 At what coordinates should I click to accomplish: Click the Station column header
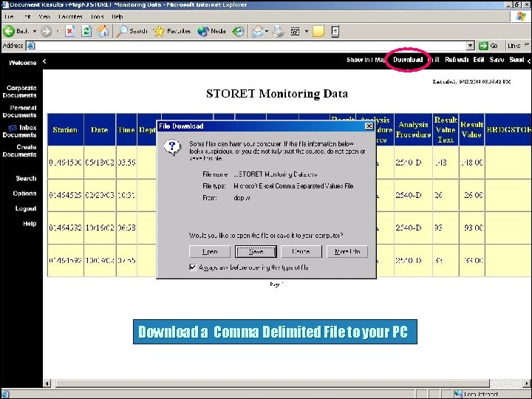pos(65,130)
